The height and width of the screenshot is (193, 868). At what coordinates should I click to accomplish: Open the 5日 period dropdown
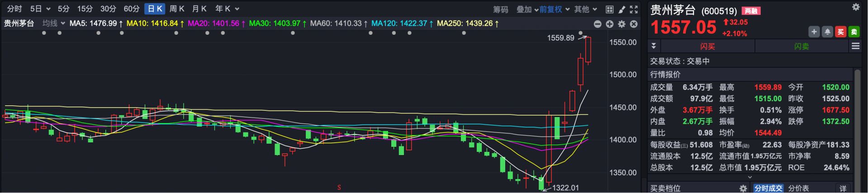40,9
